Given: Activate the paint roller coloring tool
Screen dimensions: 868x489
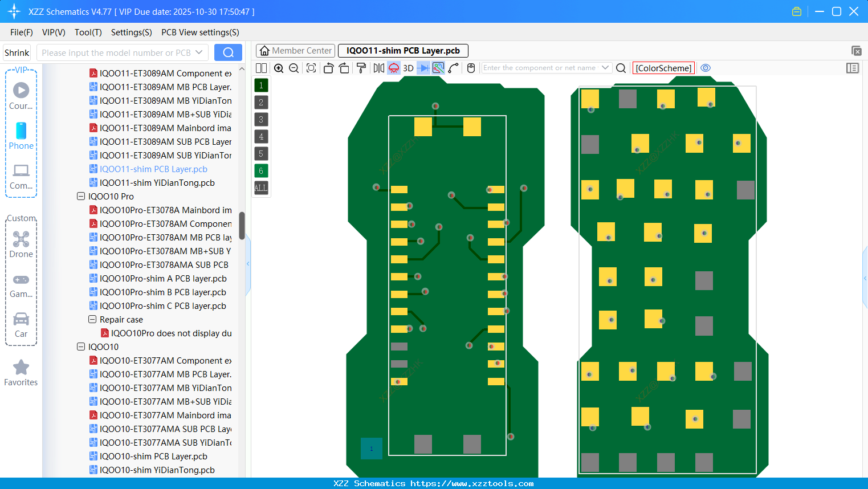Looking at the screenshot, I should pyautogui.click(x=361, y=68).
